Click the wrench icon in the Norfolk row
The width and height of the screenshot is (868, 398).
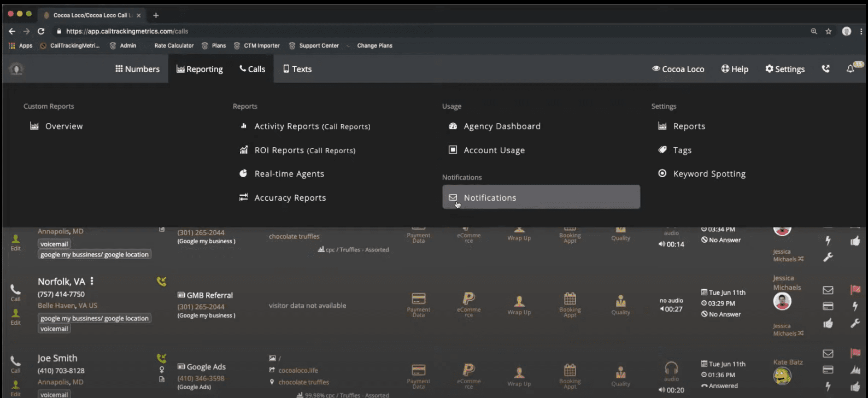click(855, 323)
